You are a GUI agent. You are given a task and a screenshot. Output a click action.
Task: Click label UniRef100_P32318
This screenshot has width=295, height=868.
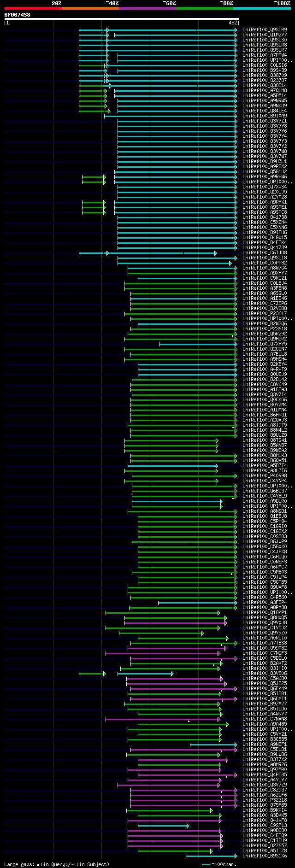pos(265,800)
